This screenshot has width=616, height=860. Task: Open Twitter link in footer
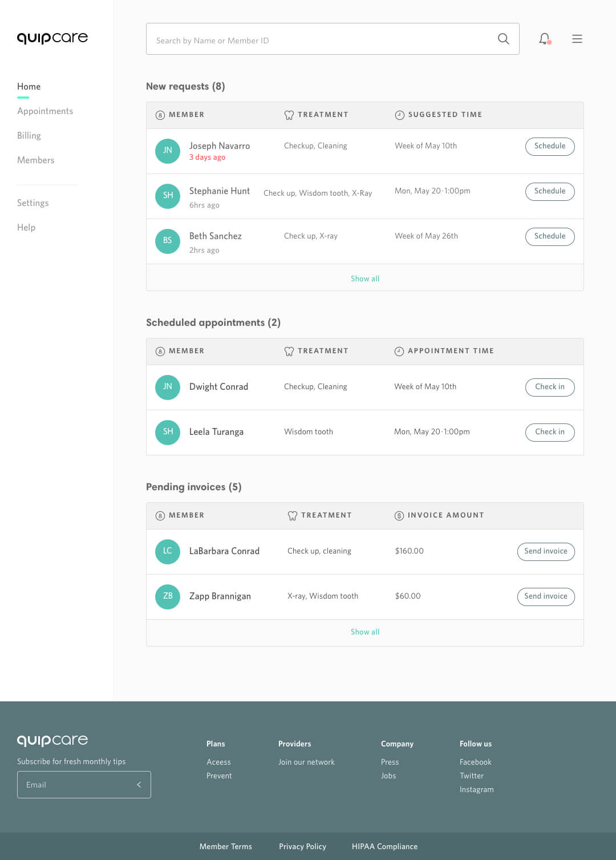pos(472,776)
